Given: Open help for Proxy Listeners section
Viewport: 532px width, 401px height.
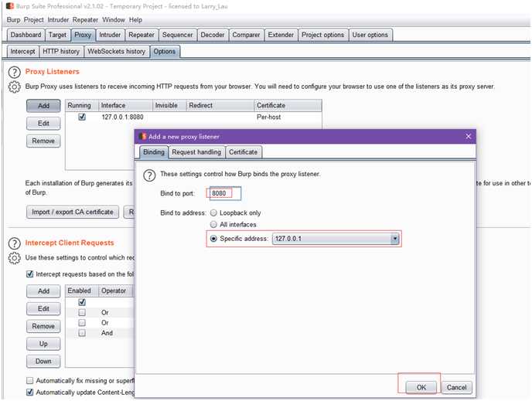Looking at the screenshot, I should [x=14, y=72].
